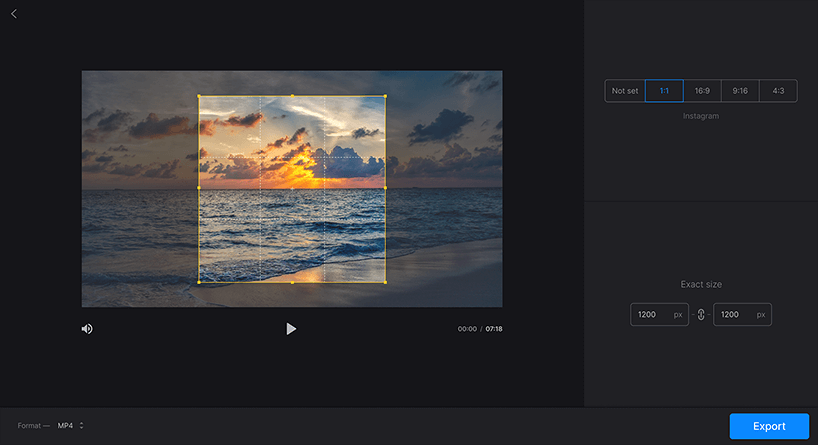Click the bottom-right crop corner handle
The width and height of the screenshot is (818, 445).
pyautogui.click(x=386, y=282)
